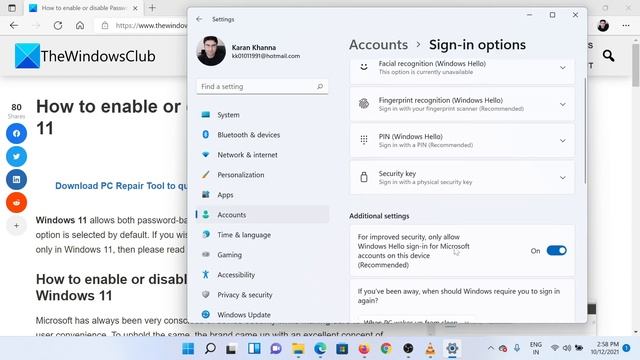Click the Bluetooth icon in sidebar
The image size is (640, 360).
pyautogui.click(x=206, y=135)
